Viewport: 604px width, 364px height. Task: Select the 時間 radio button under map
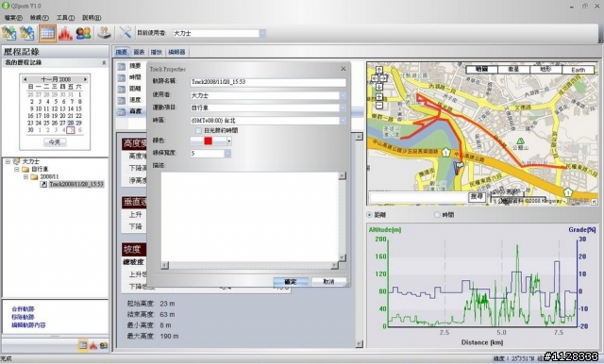point(437,215)
